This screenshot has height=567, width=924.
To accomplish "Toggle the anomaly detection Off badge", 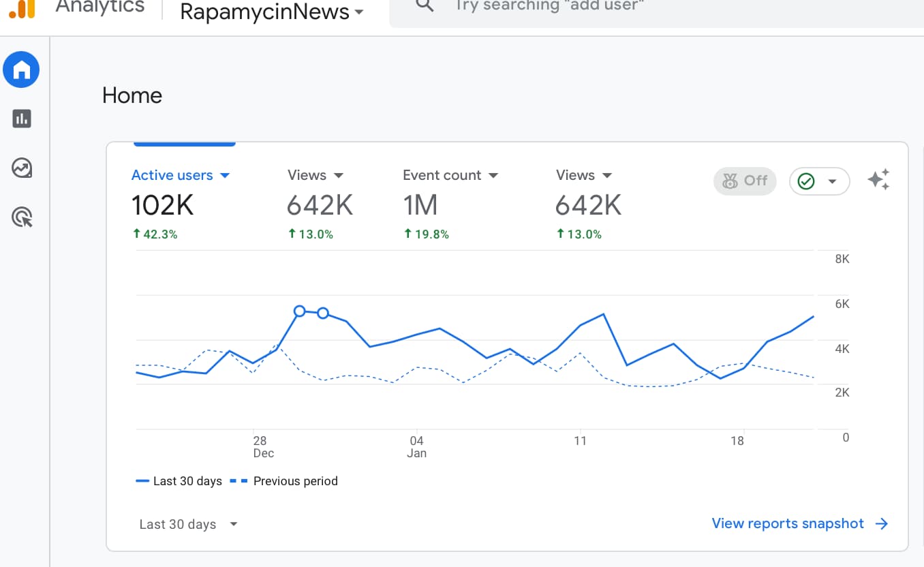I will click(x=745, y=181).
